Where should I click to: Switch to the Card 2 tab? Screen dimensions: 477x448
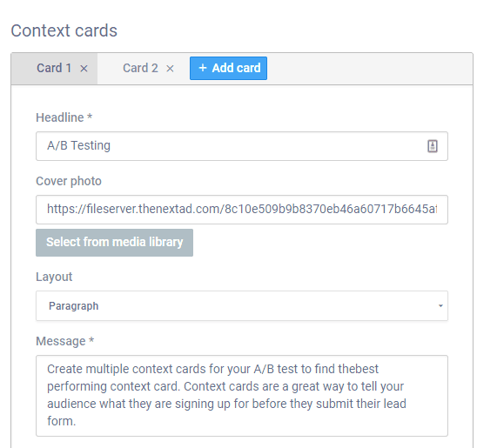140,68
